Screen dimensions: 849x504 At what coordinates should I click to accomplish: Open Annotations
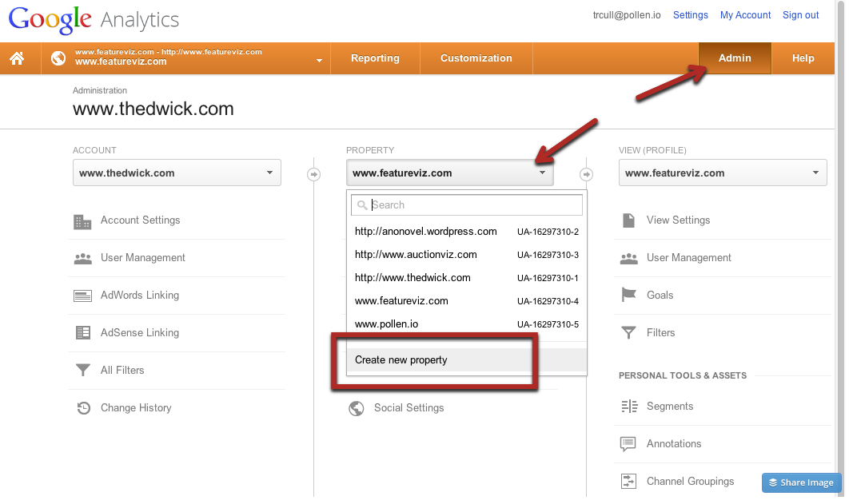[674, 444]
